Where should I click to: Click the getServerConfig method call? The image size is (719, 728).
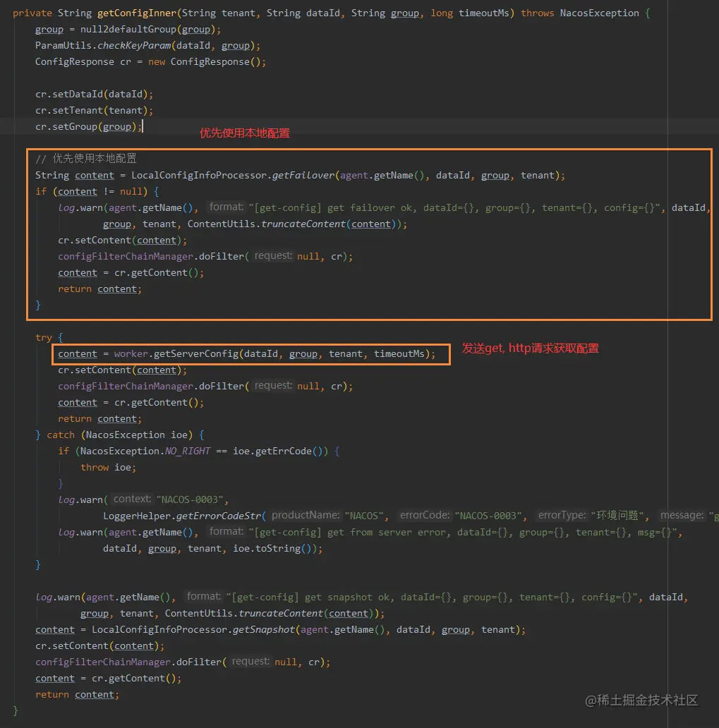[196, 354]
